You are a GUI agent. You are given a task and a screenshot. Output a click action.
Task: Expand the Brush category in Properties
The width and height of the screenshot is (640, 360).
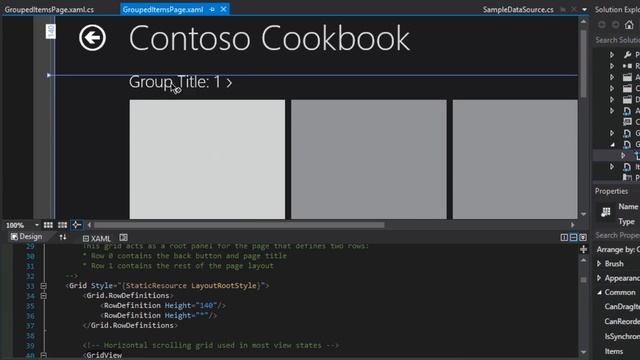(599, 264)
